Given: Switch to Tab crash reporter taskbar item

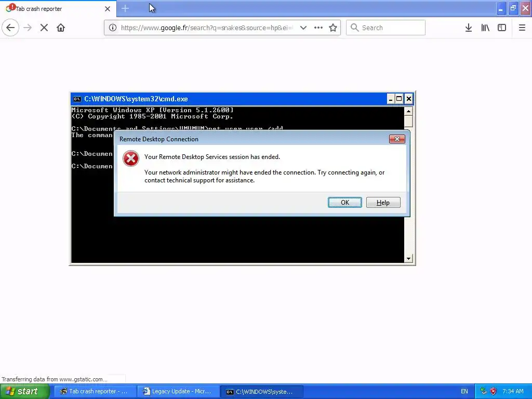Looking at the screenshot, I should coord(95,391).
